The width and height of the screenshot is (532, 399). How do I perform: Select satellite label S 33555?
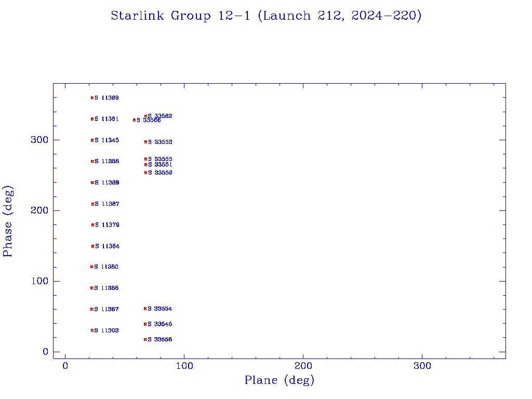tap(160, 159)
